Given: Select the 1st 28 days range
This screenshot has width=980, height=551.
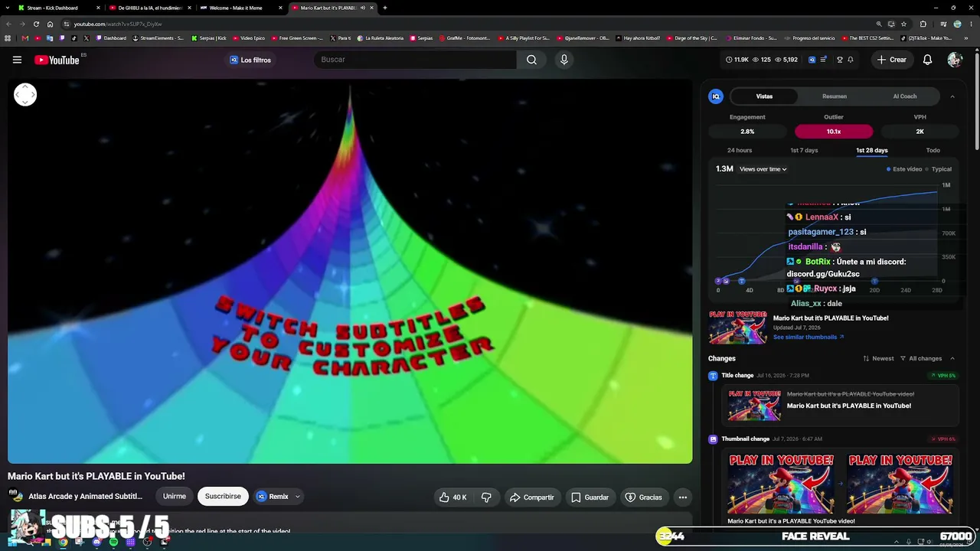Looking at the screenshot, I should click(x=872, y=151).
